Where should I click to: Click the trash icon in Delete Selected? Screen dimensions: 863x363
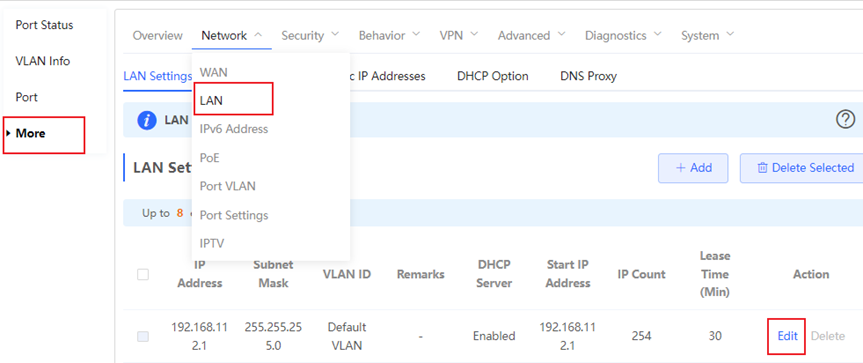[762, 168]
